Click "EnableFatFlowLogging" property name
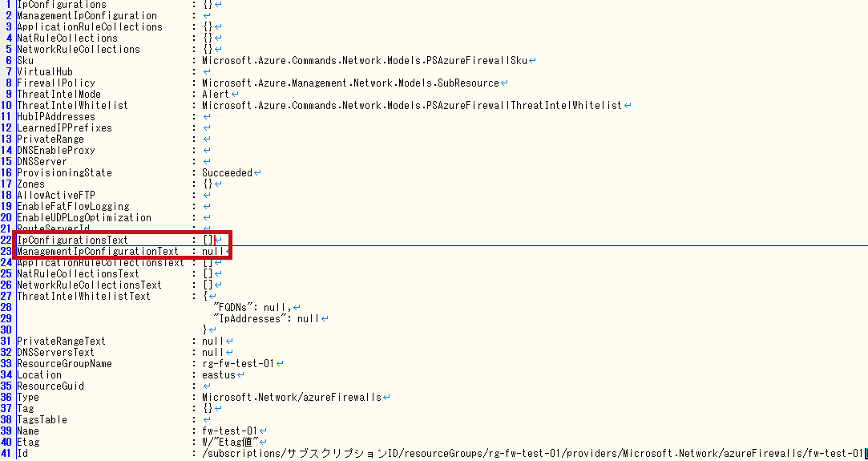The width and height of the screenshot is (868, 461). [x=73, y=206]
